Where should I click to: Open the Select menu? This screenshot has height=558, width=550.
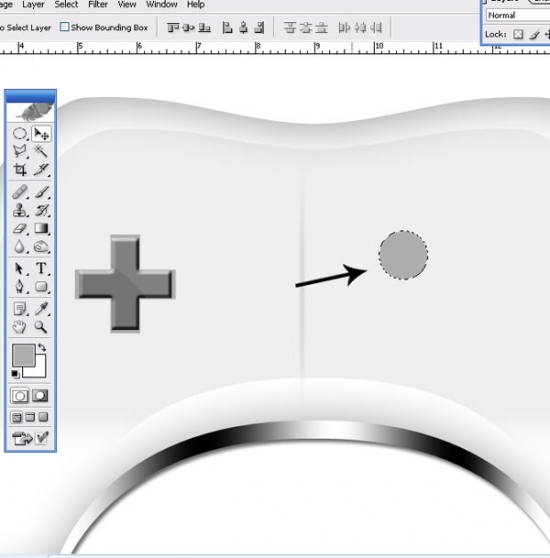click(66, 5)
